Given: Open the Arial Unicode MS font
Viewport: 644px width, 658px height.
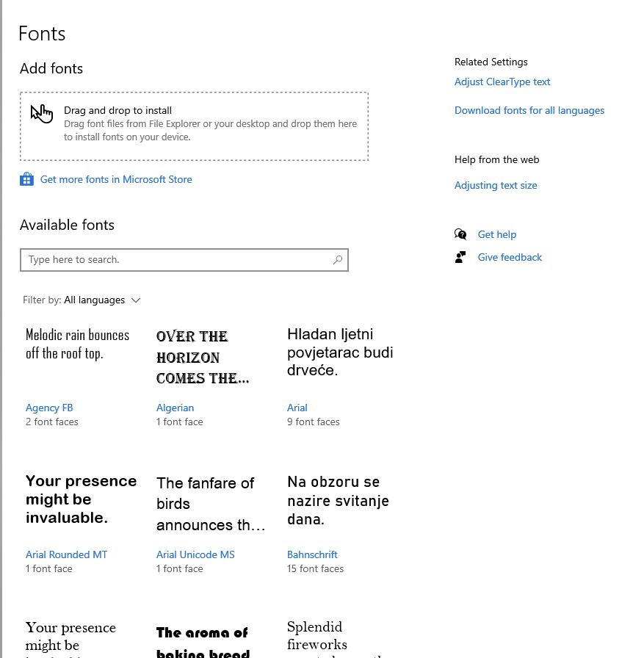Looking at the screenshot, I should pyautogui.click(x=195, y=554).
